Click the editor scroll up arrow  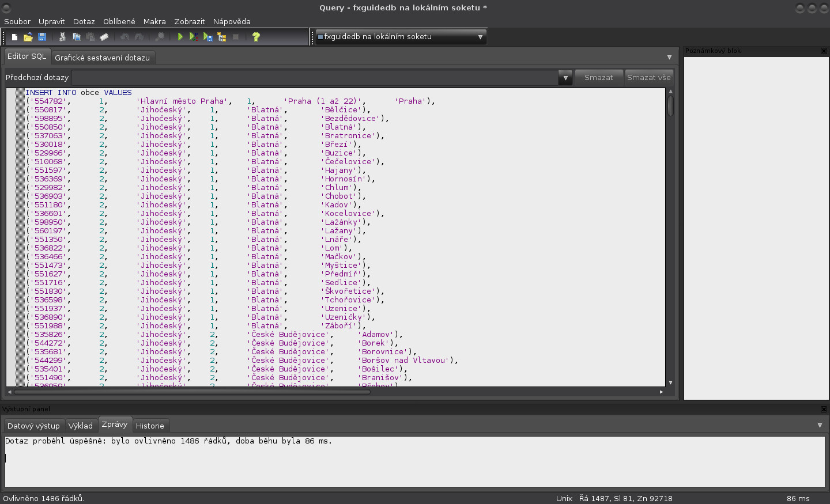pos(670,92)
